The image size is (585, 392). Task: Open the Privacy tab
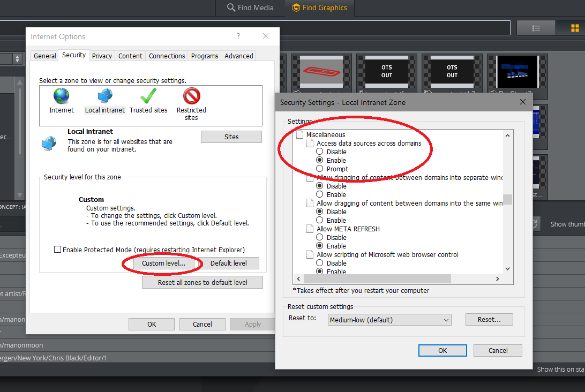click(x=102, y=56)
